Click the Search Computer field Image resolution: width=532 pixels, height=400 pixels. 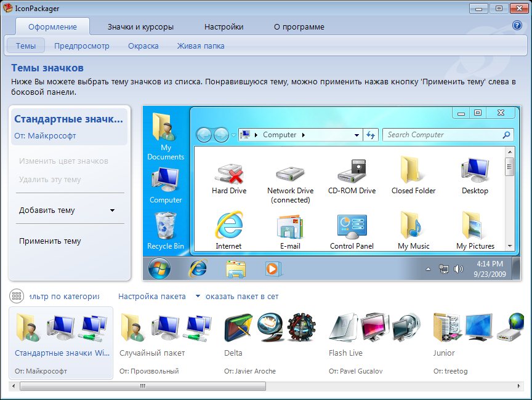point(441,135)
